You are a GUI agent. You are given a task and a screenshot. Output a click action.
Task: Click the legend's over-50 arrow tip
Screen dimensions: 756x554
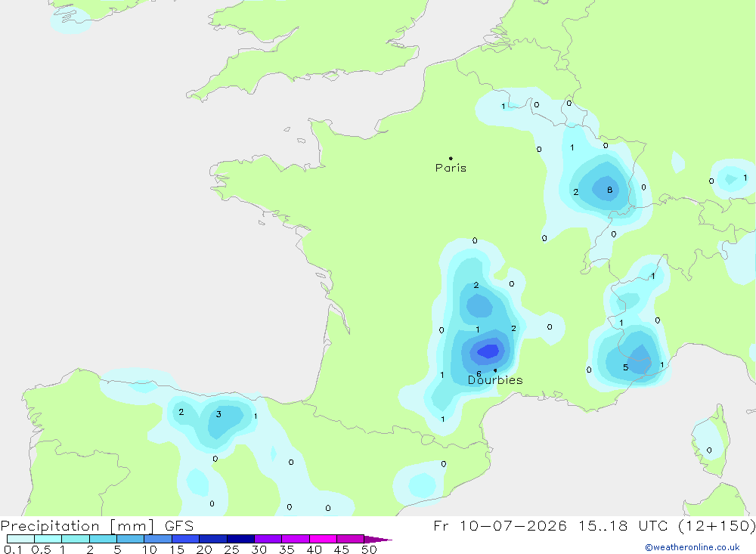click(x=379, y=539)
